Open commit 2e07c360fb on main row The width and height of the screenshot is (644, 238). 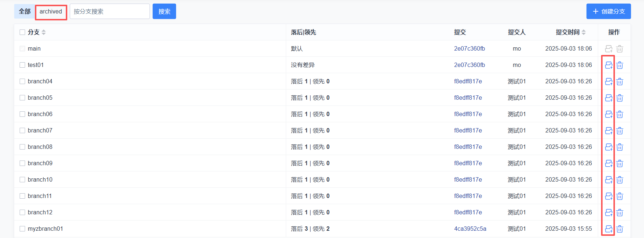(469, 49)
